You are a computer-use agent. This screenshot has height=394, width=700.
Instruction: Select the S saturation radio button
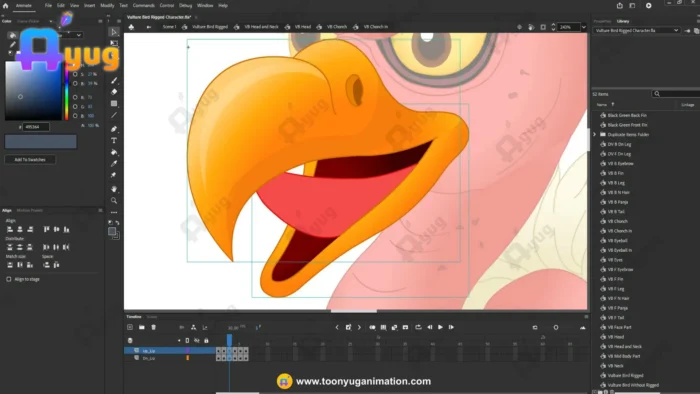pos(75,74)
